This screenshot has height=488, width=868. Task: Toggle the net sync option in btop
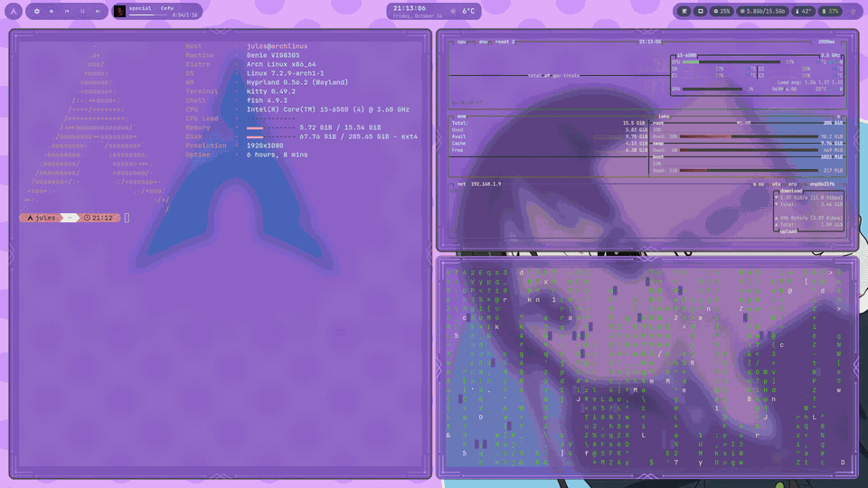[x=758, y=184]
